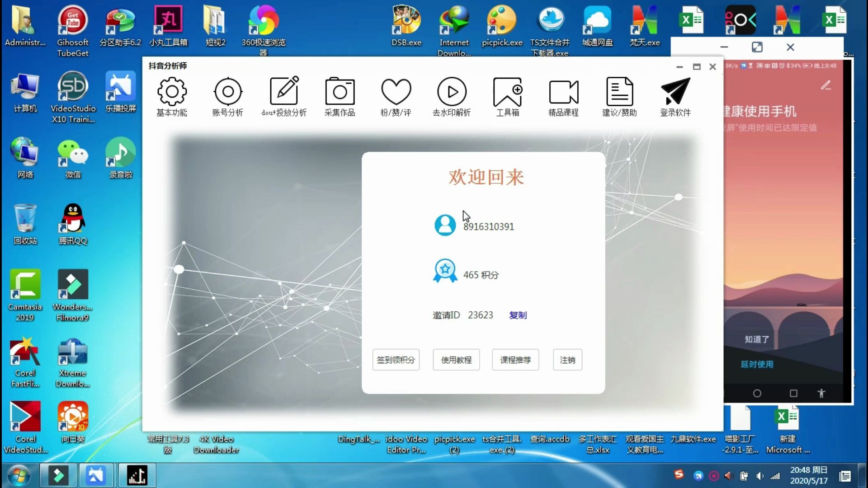Click the 签到领积分 button
Image resolution: width=868 pixels, height=488 pixels.
click(x=396, y=360)
